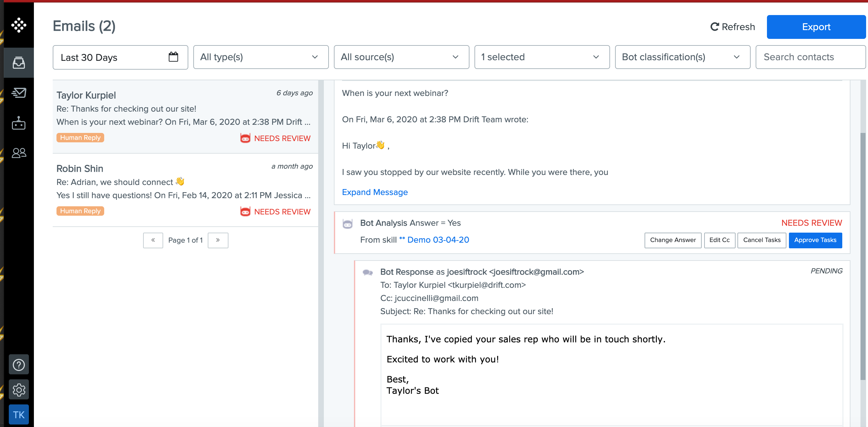Click Human Reply tag on Robin Shin's email

(80, 211)
